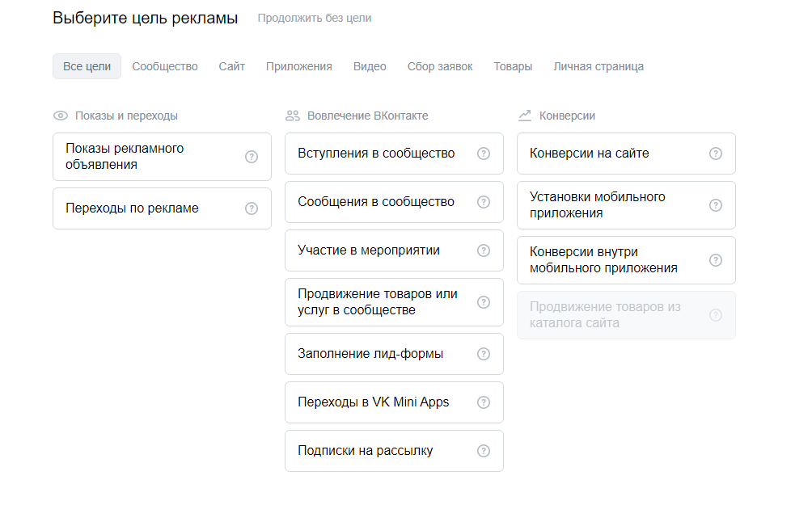Select the Переходы в VK Mini Apps goal
Viewport: 812px width, 505px height.
pyautogui.click(x=394, y=402)
